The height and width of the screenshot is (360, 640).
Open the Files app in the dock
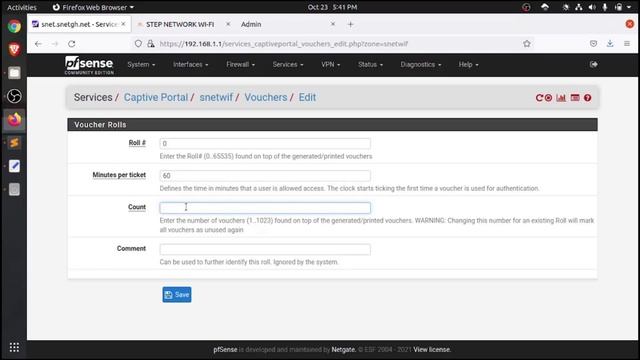14,73
